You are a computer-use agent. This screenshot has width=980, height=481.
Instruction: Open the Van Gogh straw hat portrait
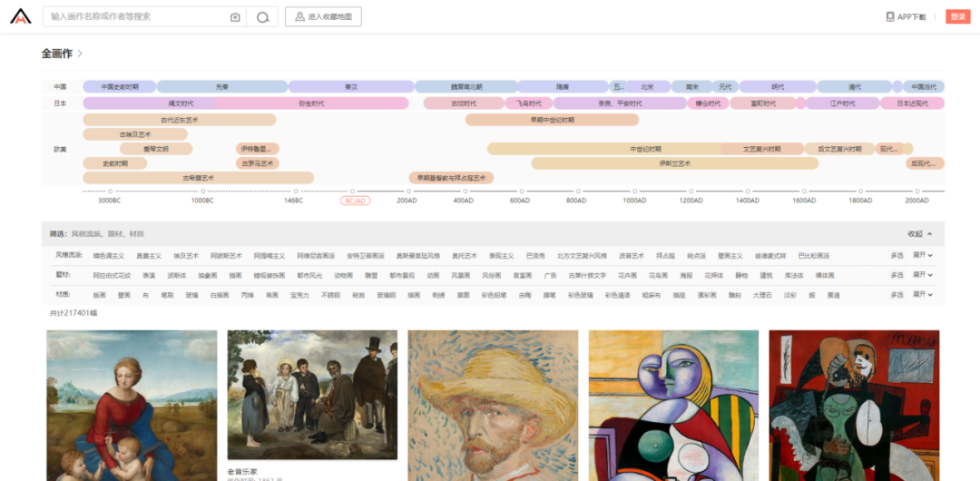pyautogui.click(x=493, y=406)
